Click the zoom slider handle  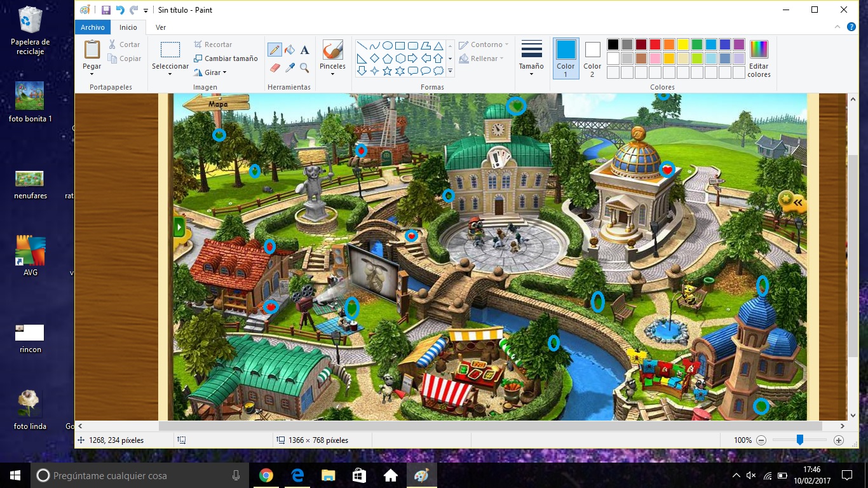(x=800, y=440)
